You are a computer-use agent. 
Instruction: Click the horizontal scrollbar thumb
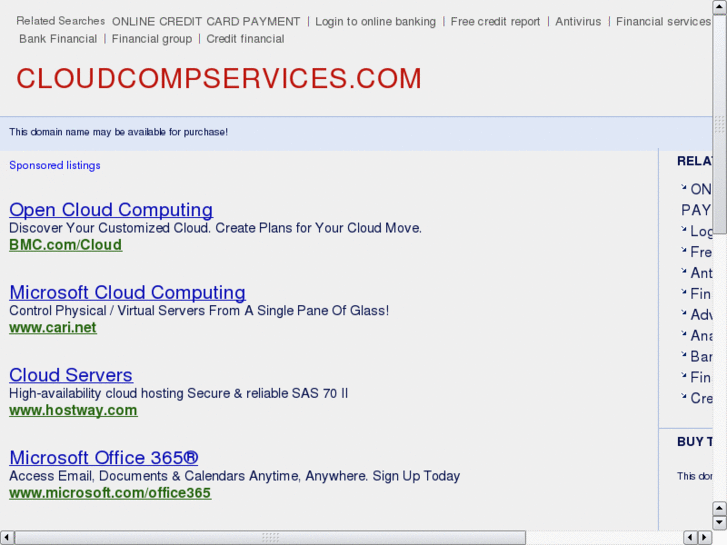pyautogui.click(x=270, y=538)
